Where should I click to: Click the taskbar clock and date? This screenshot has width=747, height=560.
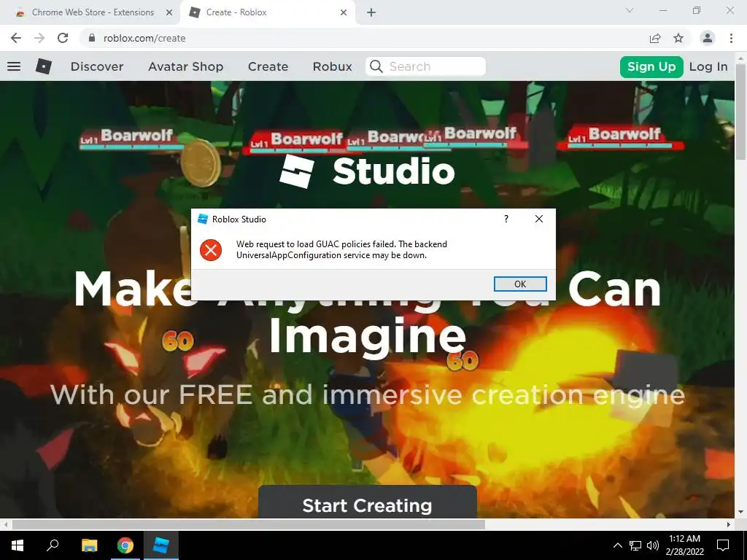pyautogui.click(x=684, y=545)
